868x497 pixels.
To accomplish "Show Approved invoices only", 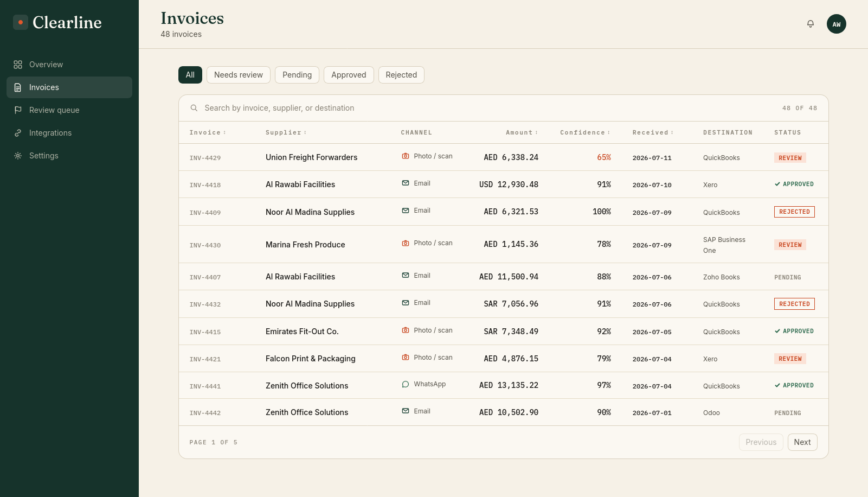I will [x=349, y=75].
